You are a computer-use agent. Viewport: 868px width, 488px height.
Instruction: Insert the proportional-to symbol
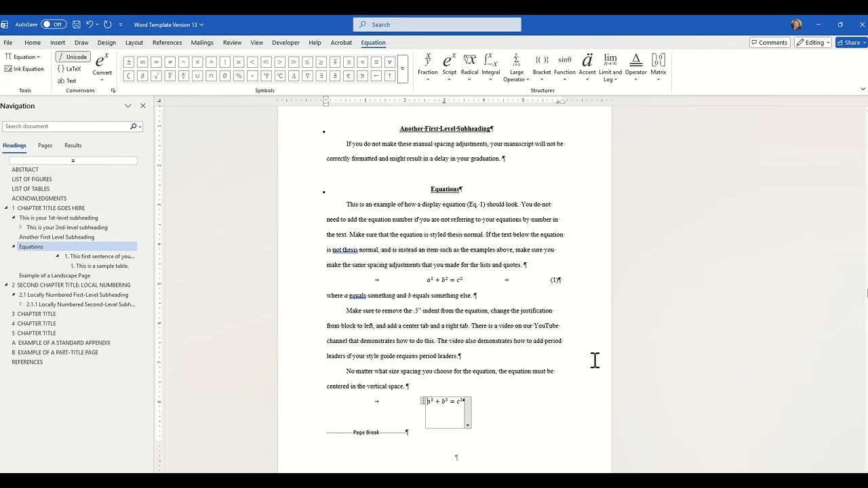click(239, 62)
